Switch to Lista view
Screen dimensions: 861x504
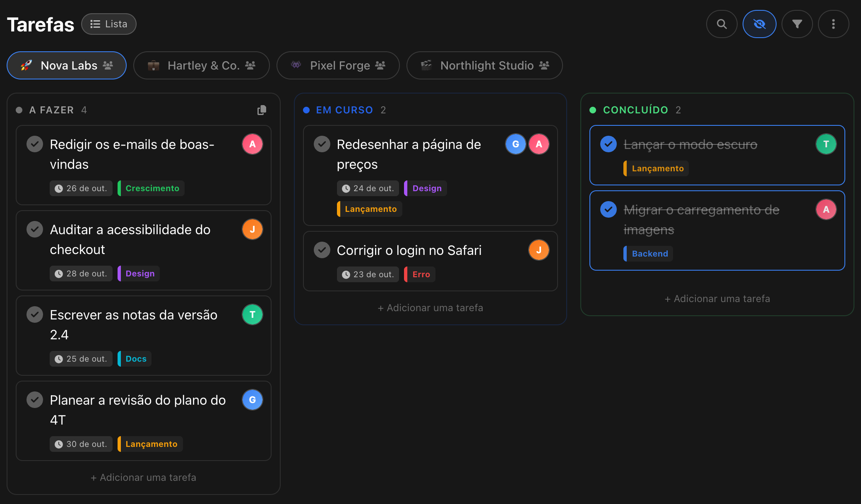[109, 24]
